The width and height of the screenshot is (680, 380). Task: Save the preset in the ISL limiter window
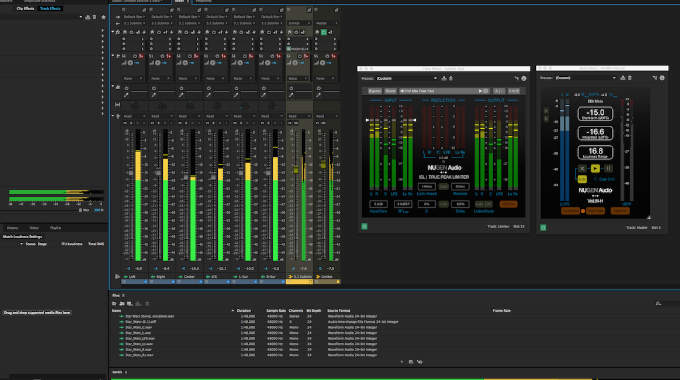(x=444, y=79)
